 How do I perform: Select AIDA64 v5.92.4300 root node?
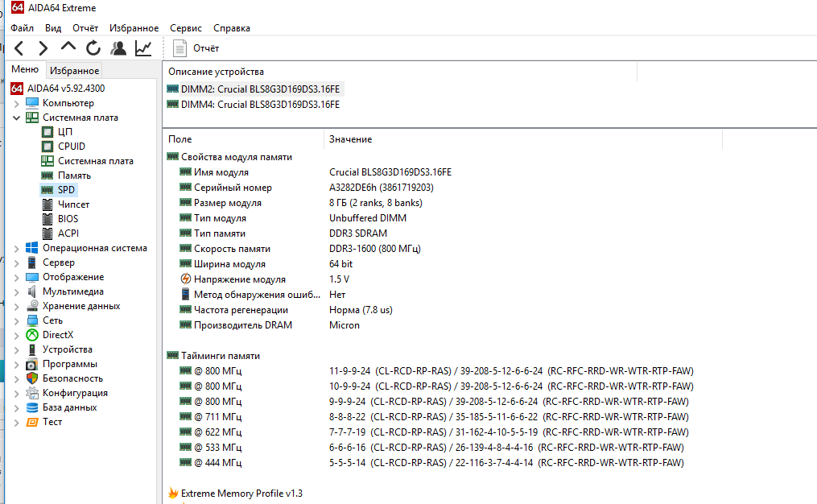click(58, 88)
